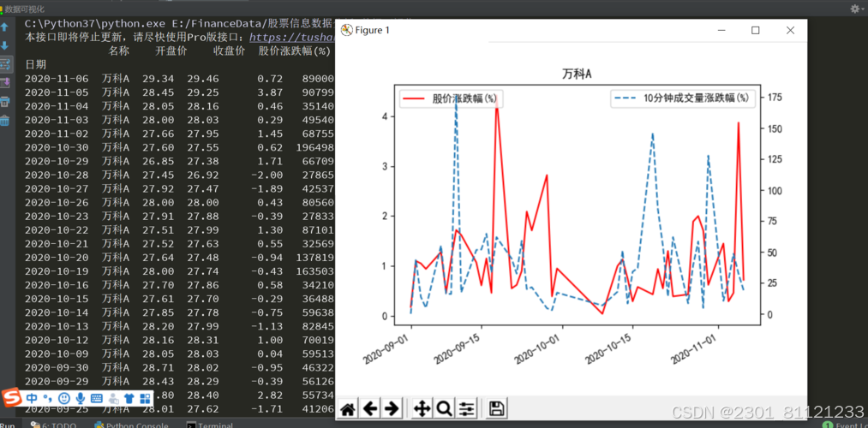Click the Sogou user account icon
The image size is (868, 428).
(113, 397)
